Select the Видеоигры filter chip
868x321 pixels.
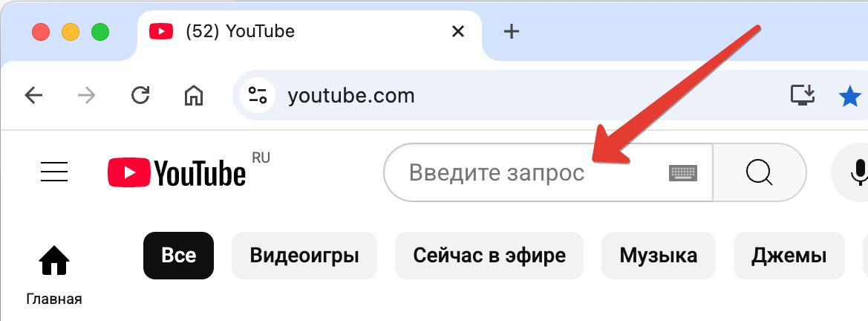point(304,256)
